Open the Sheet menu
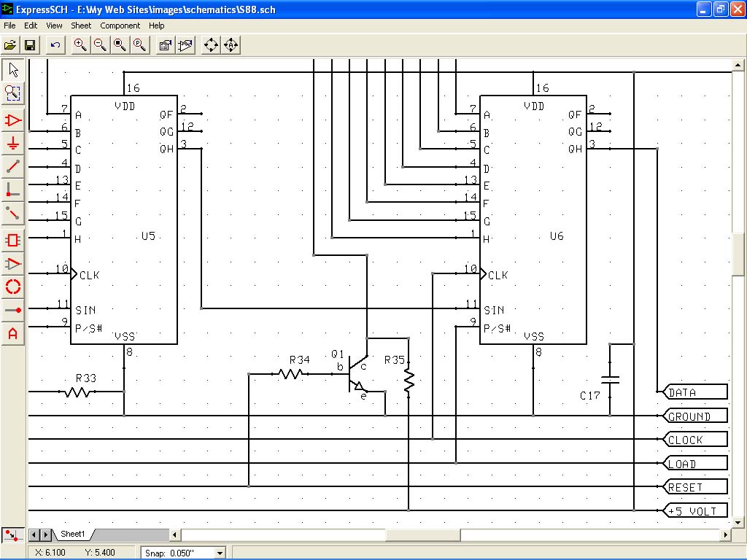Screen dimensions: 747x560 tap(81, 26)
